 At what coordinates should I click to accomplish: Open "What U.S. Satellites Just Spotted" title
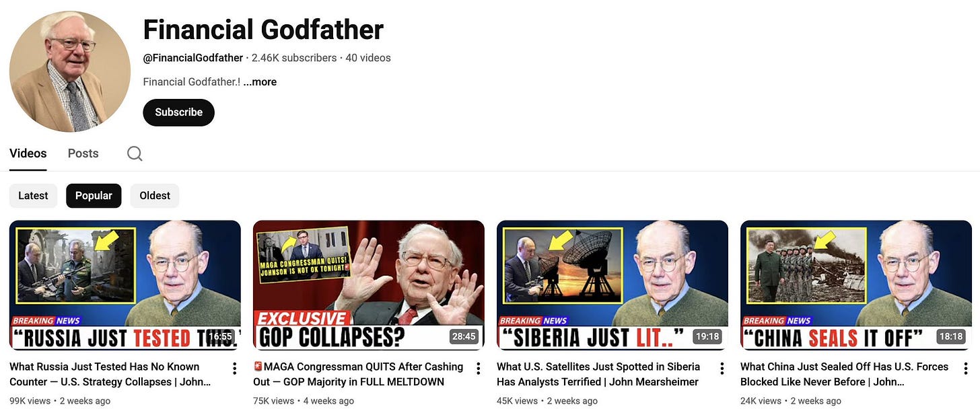(x=598, y=374)
